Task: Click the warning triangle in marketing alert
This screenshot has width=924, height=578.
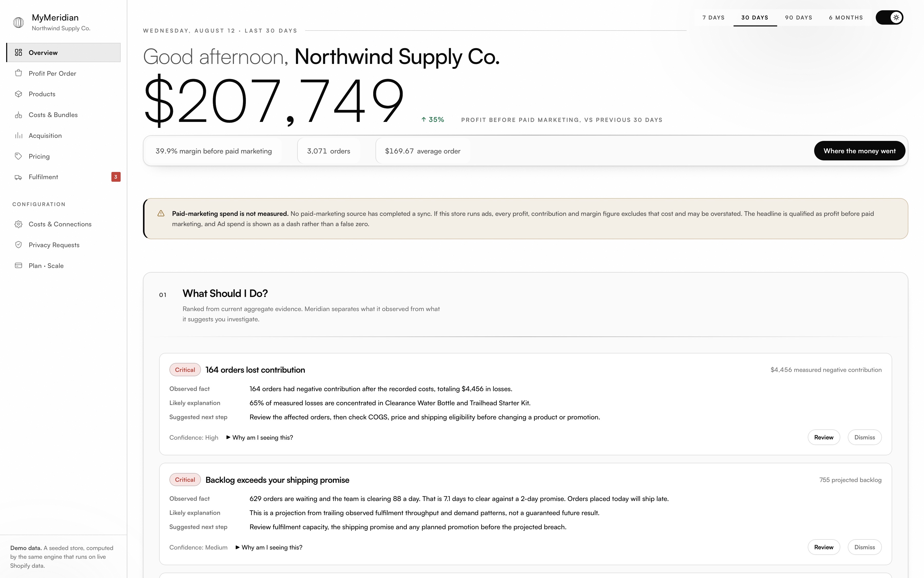Action: (x=161, y=213)
